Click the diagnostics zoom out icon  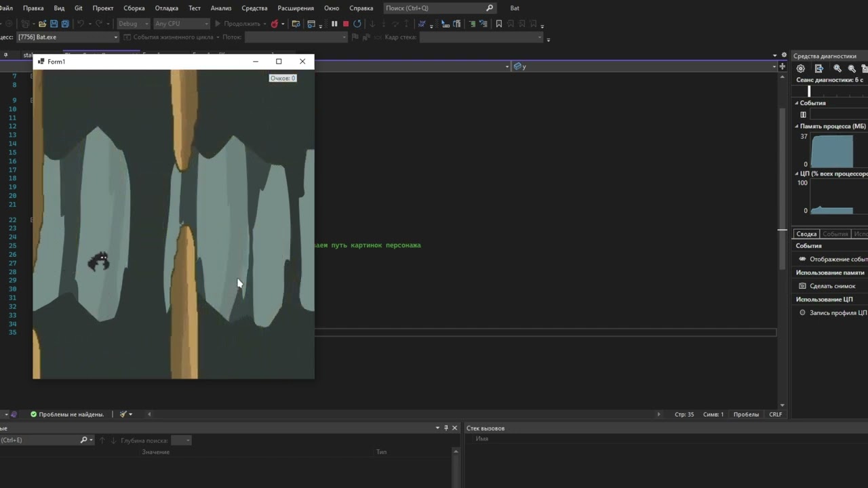point(852,68)
